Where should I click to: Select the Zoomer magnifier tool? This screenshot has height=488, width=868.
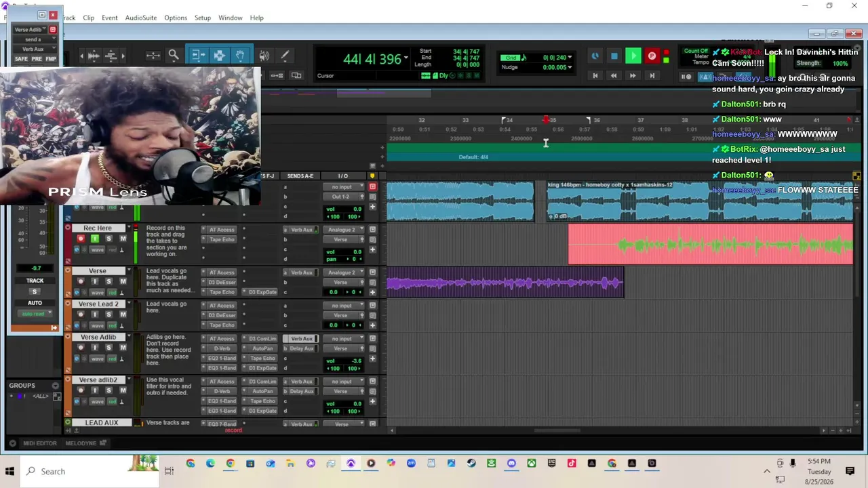174,56
